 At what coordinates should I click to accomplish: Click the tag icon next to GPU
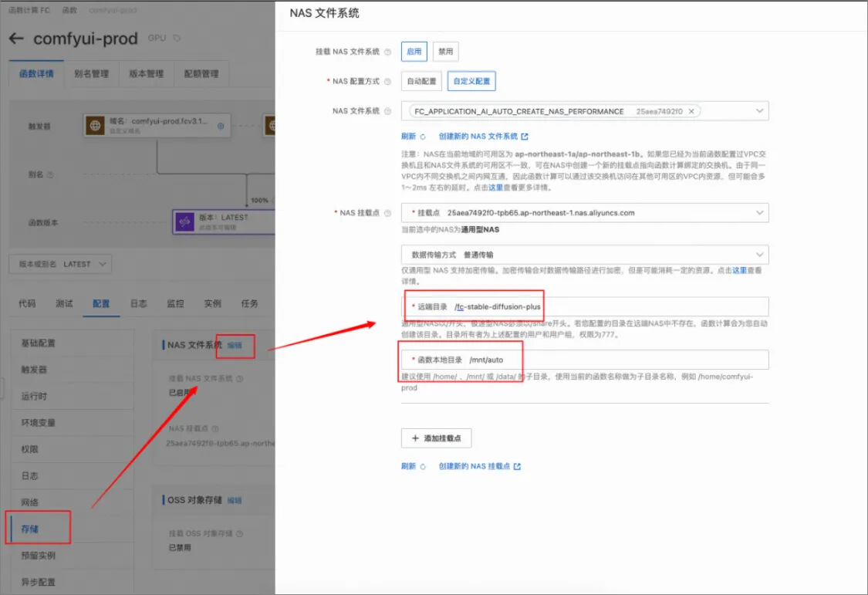177,39
